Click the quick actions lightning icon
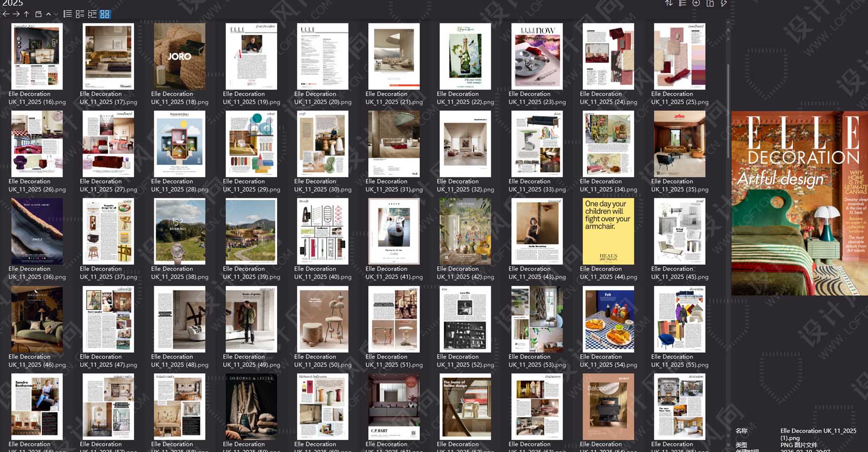Image resolution: width=868 pixels, height=452 pixels. coord(723,3)
